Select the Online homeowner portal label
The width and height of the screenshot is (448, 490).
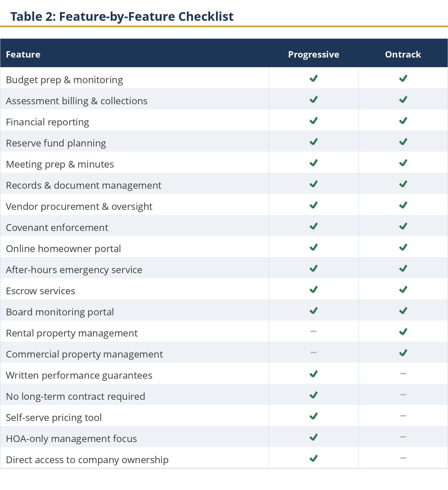pyautogui.click(x=63, y=249)
